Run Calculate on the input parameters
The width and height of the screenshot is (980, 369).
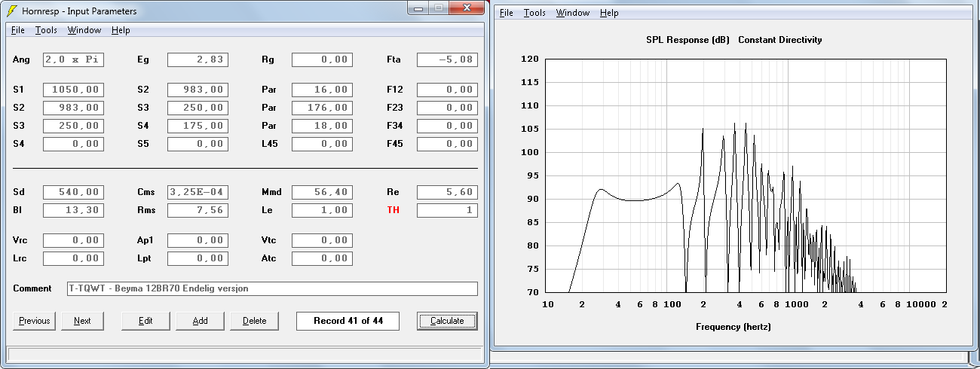click(x=447, y=321)
